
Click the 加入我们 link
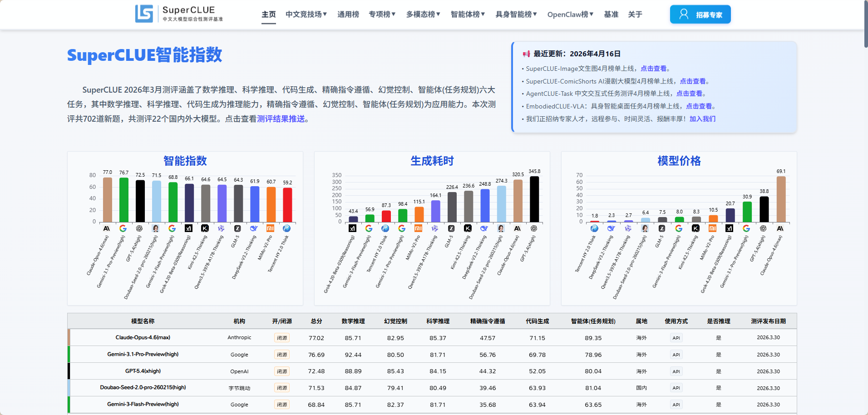pyautogui.click(x=702, y=119)
